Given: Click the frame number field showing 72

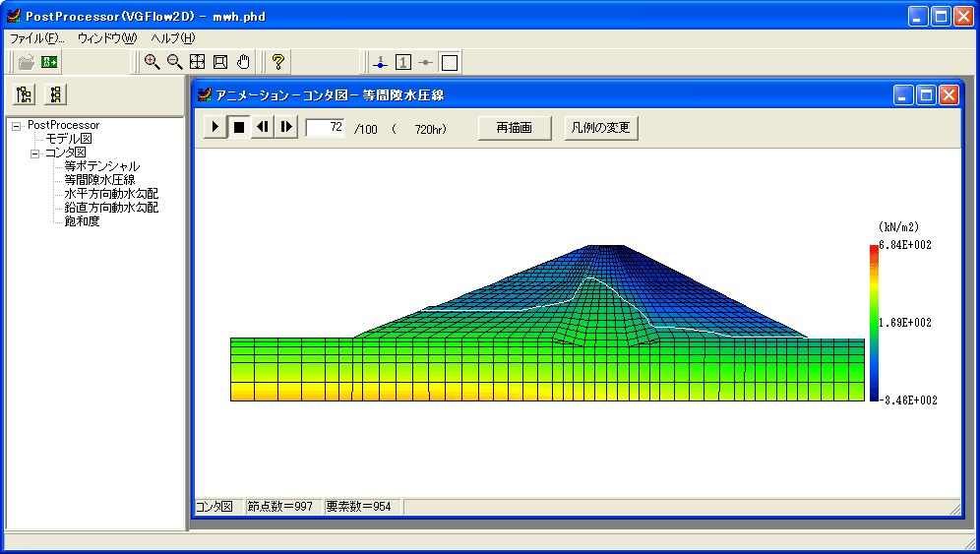Looking at the screenshot, I should (x=325, y=128).
